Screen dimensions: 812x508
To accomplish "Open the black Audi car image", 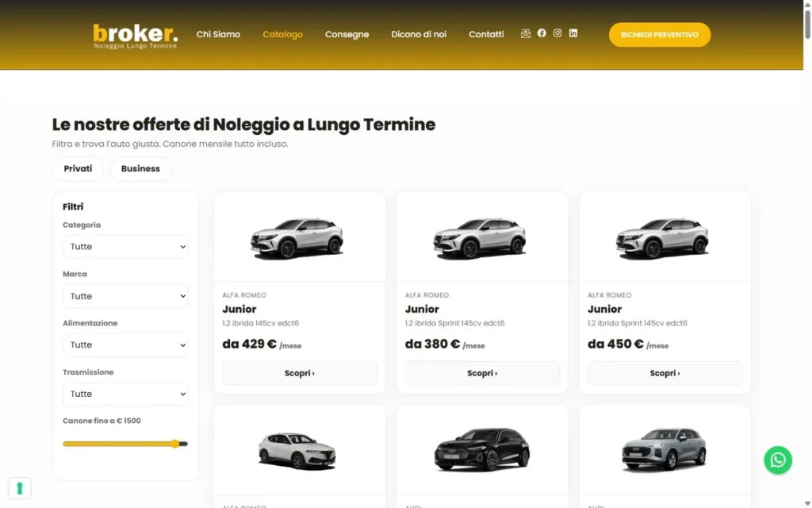I will [x=482, y=449].
